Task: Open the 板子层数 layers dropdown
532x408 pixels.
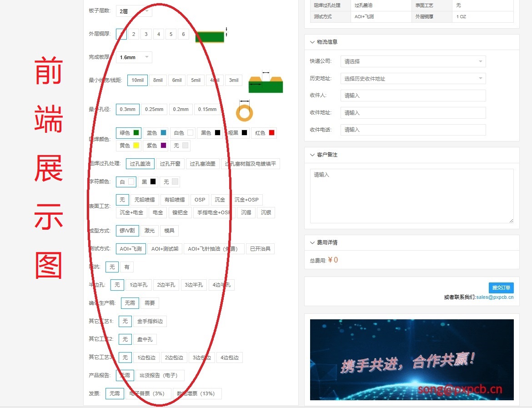Action: click(x=133, y=10)
